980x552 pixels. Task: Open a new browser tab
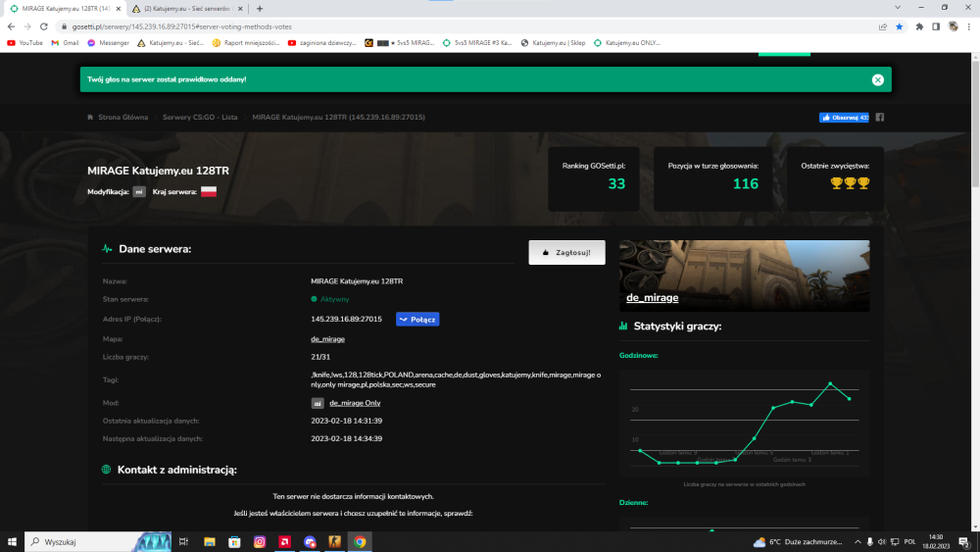260,9
